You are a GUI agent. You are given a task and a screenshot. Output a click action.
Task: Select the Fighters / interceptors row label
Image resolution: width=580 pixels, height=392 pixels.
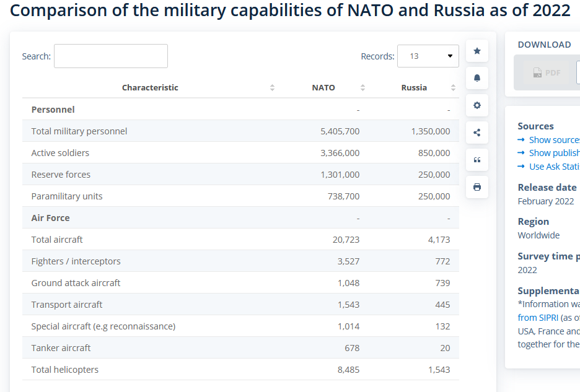(76, 261)
